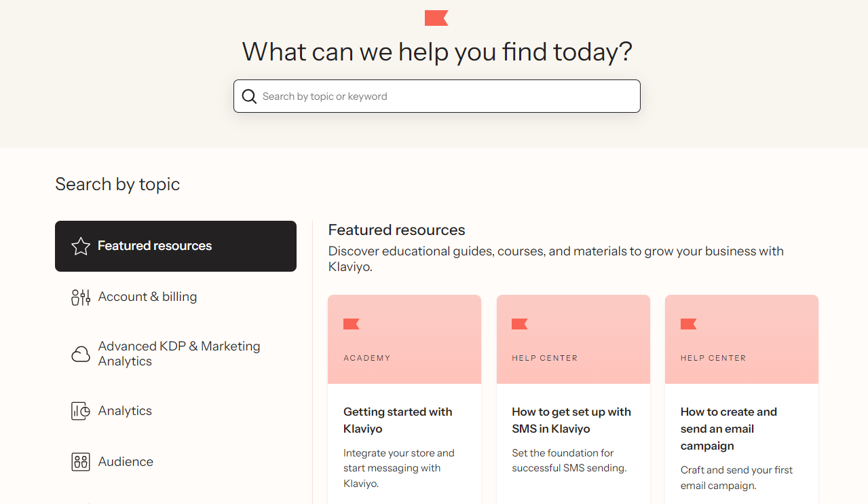Screen dimensions: 868x504
Task: Click the cloud icon for Advanced KDP
Action: click(81, 354)
